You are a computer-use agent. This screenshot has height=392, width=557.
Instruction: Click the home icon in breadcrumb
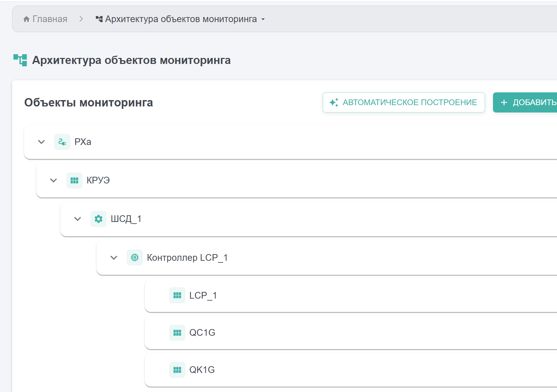tap(26, 19)
